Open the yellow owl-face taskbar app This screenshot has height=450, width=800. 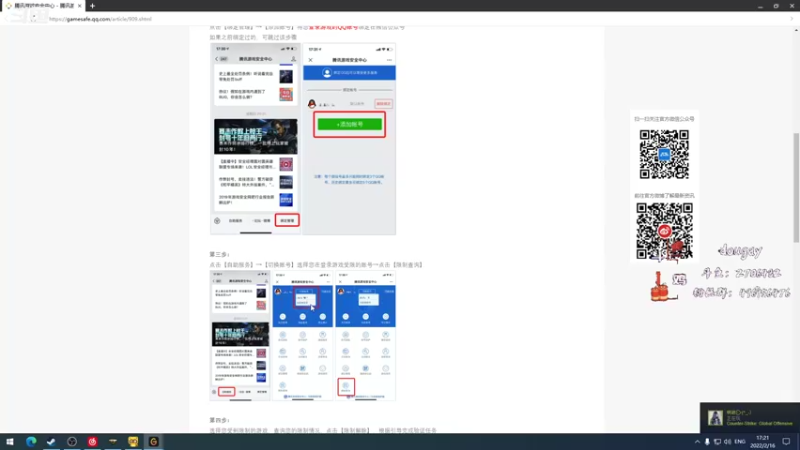coord(133,442)
